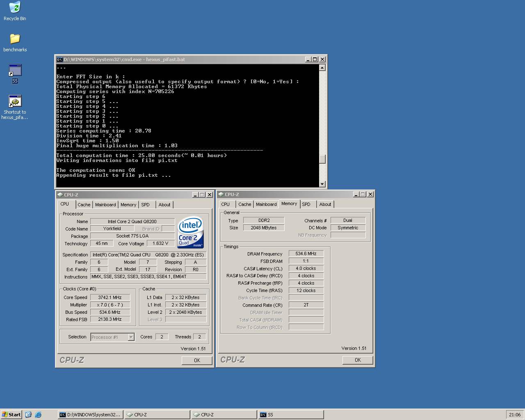Select the SS shortcut icon on desktop
The height and width of the screenshot is (420, 525).
(15, 74)
